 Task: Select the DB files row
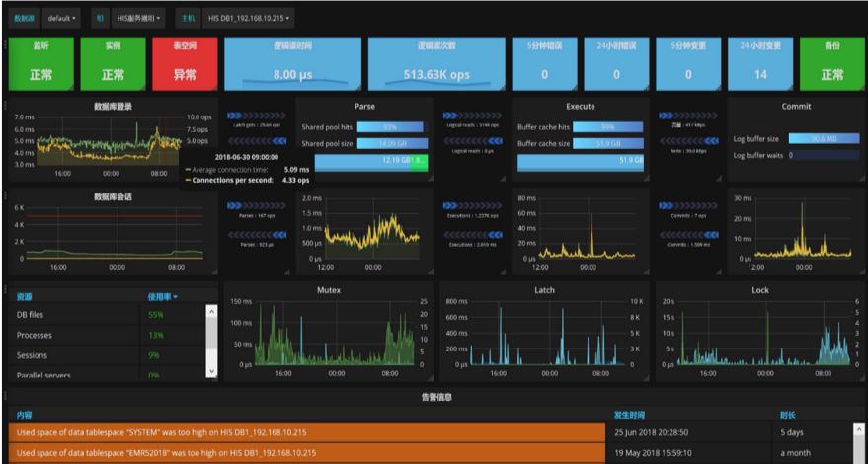(x=107, y=315)
